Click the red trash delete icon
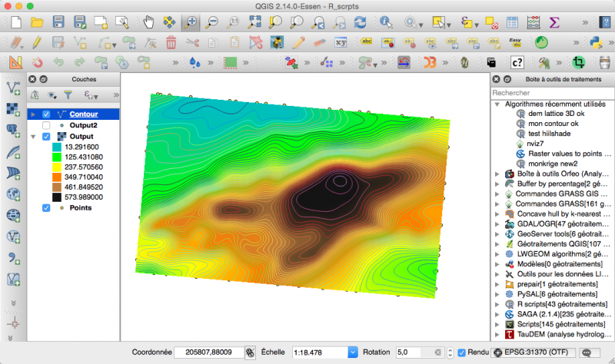The width and height of the screenshot is (615, 364). point(171,42)
